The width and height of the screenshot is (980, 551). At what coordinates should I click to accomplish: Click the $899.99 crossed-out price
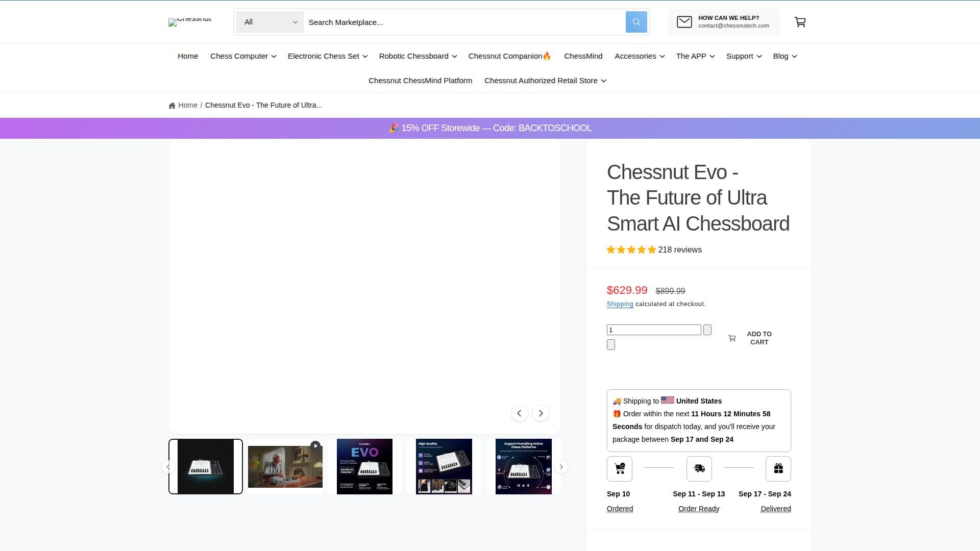(x=670, y=291)
